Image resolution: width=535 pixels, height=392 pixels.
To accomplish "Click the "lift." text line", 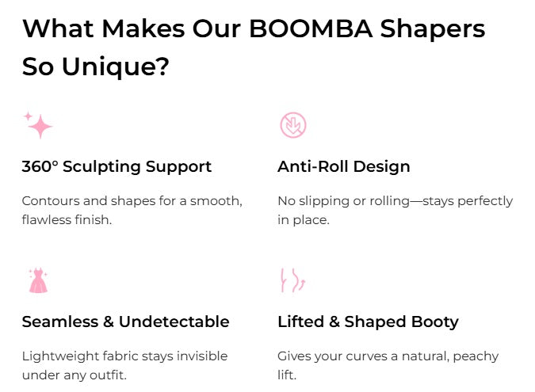I will (287, 375).
